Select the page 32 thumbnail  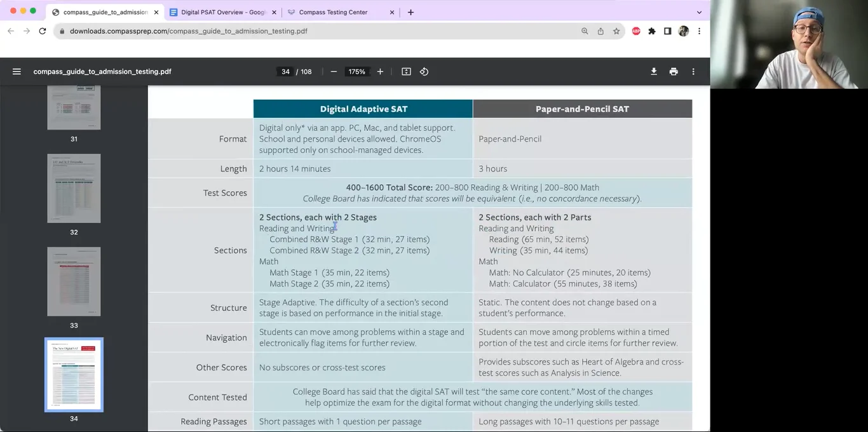[74, 188]
